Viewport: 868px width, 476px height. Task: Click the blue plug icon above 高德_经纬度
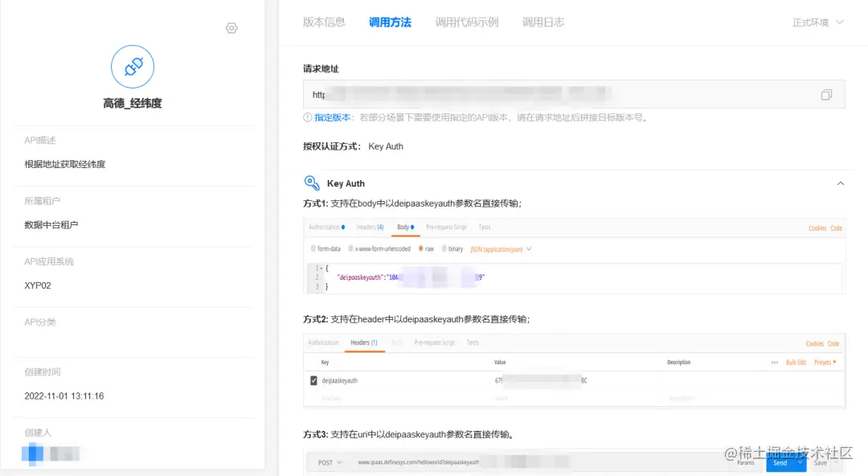pos(133,67)
